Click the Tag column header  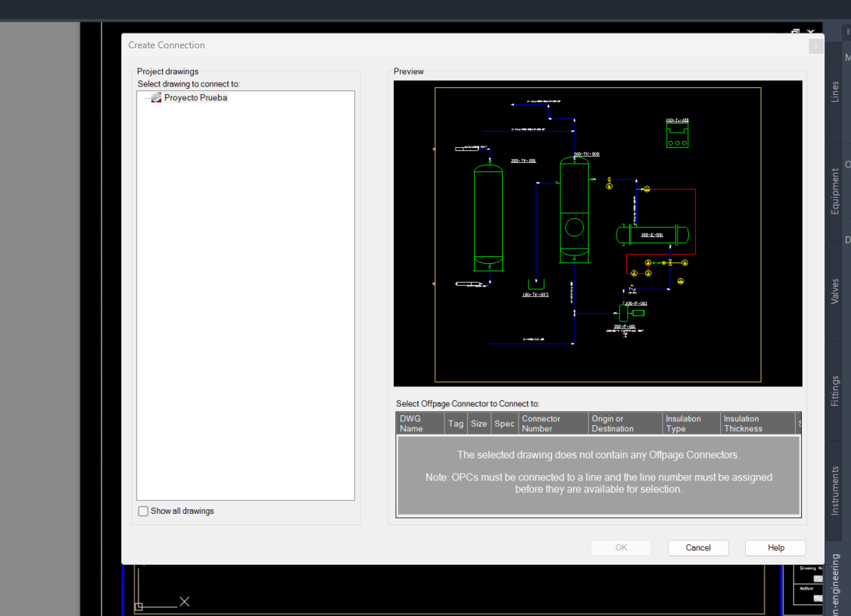tap(456, 424)
